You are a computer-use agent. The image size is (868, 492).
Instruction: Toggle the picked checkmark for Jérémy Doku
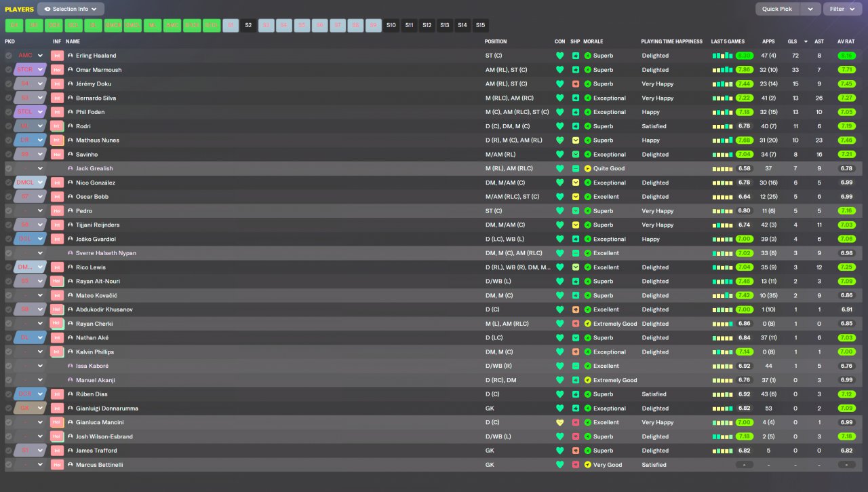point(9,84)
